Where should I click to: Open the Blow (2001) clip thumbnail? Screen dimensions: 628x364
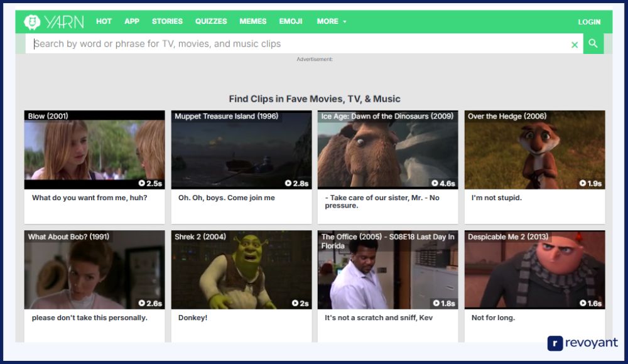pyautogui.click(x=95, y=150)
